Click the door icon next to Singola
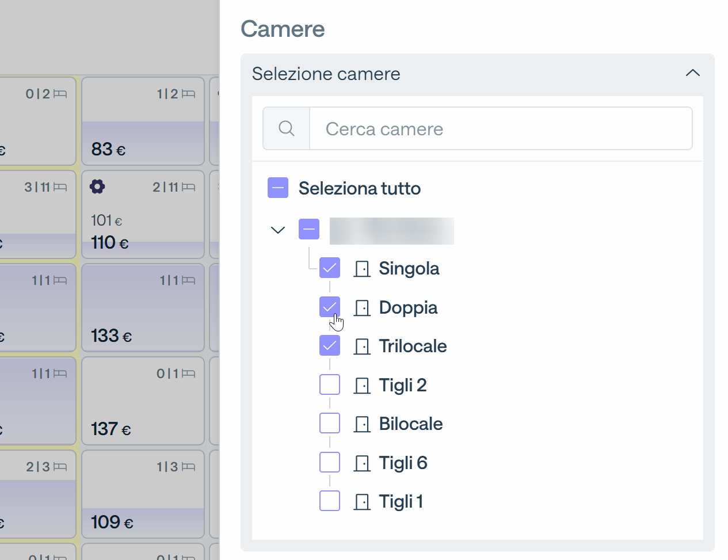Screen dimensions: 728x560 pyautogui.click(x=362, y=269)
